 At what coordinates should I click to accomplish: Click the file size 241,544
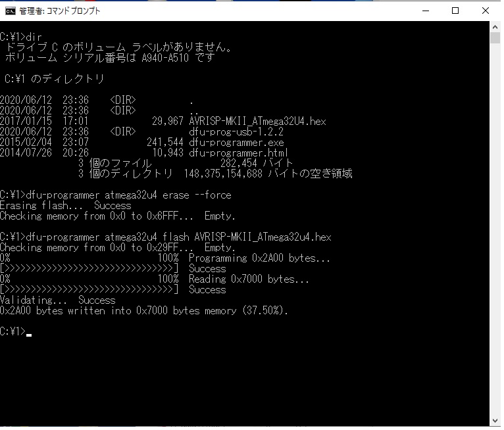[165, 142]
